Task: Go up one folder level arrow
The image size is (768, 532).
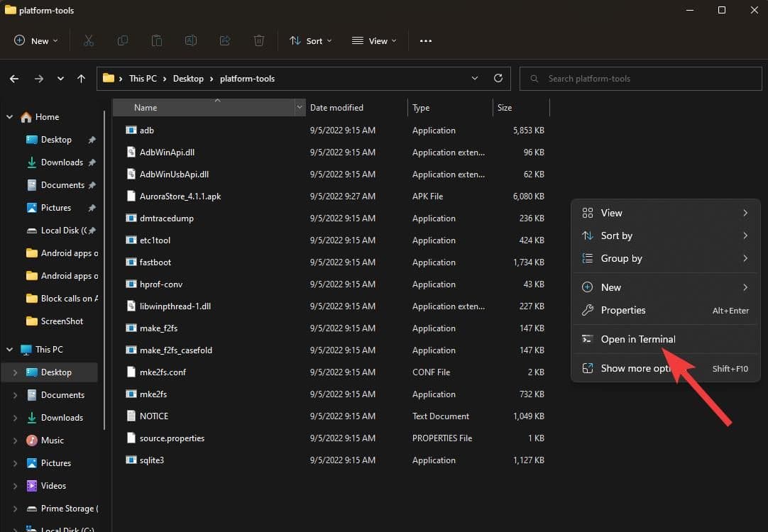Action: click(x=82, y=79)
